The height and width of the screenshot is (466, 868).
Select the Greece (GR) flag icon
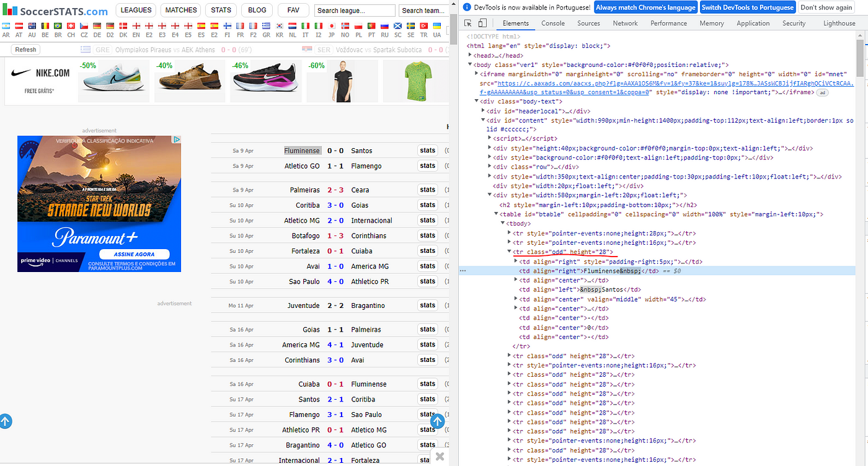(266, 26)
